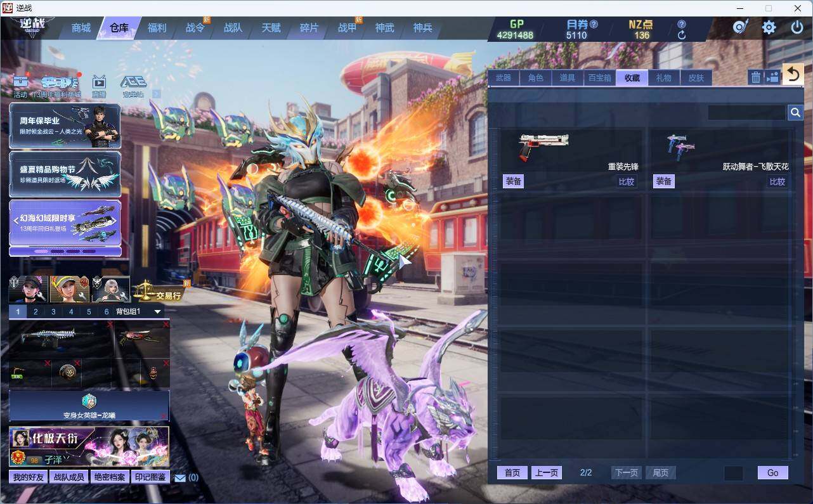Switch to backpack slot 2
Screen dimensions: 813x504
pyautogui.click(x=36, y=312)
